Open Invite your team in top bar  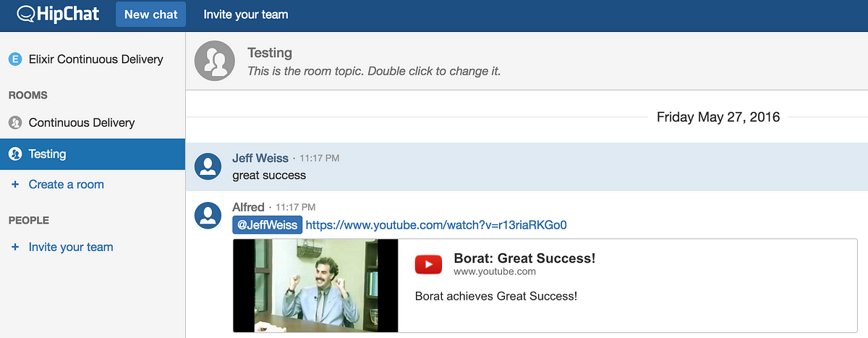coord(246,14)
